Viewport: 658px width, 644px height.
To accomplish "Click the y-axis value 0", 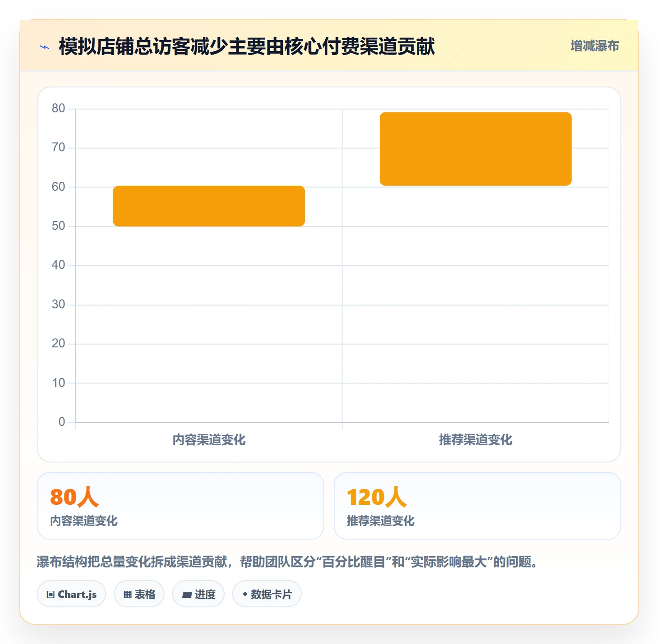I will [x=62, y=422].
